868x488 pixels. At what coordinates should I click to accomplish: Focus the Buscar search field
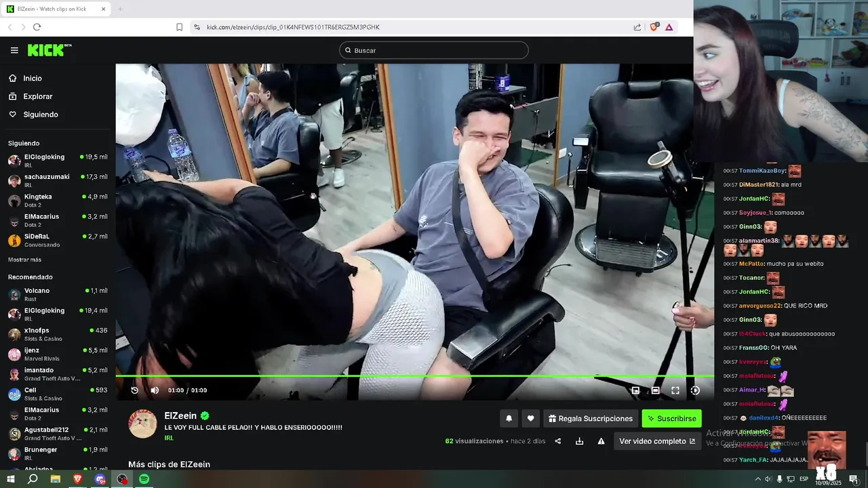tap(434, 50)
